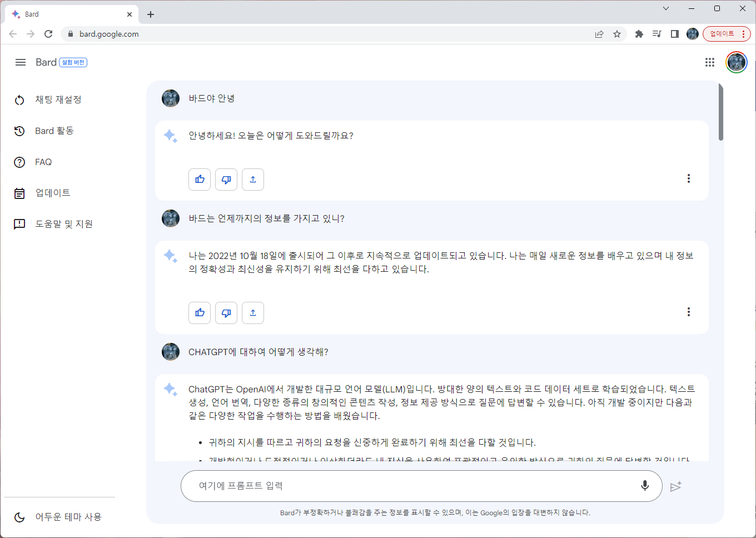Open Bard 활동 history icon
Image resolution: width=756 pixels, height=538 pixels.
point(19,131)
